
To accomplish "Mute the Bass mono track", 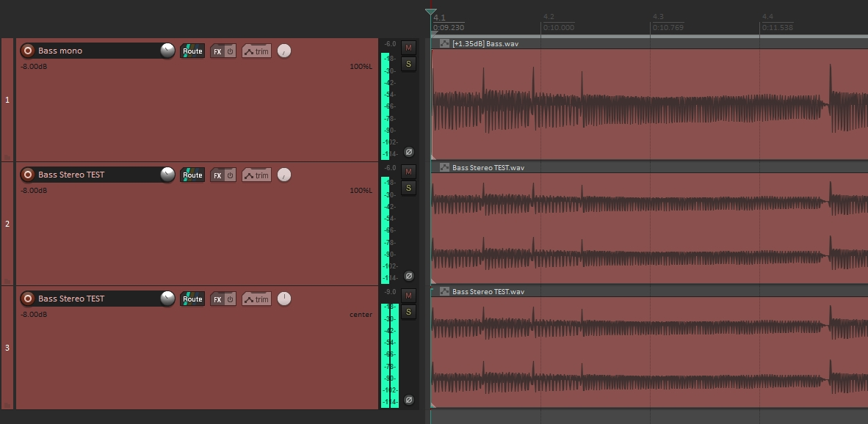I will pyautogui.click(x=409, y=48).
